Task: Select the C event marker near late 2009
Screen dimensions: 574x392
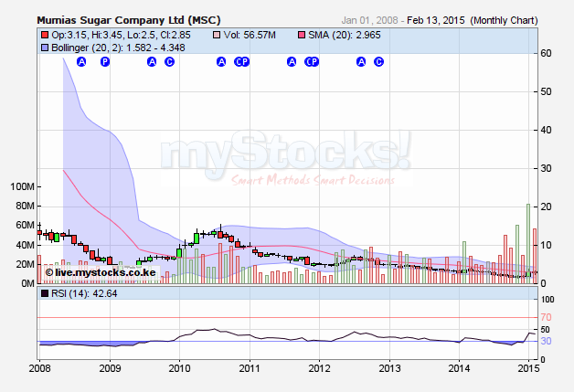Action: click(169, 61)
